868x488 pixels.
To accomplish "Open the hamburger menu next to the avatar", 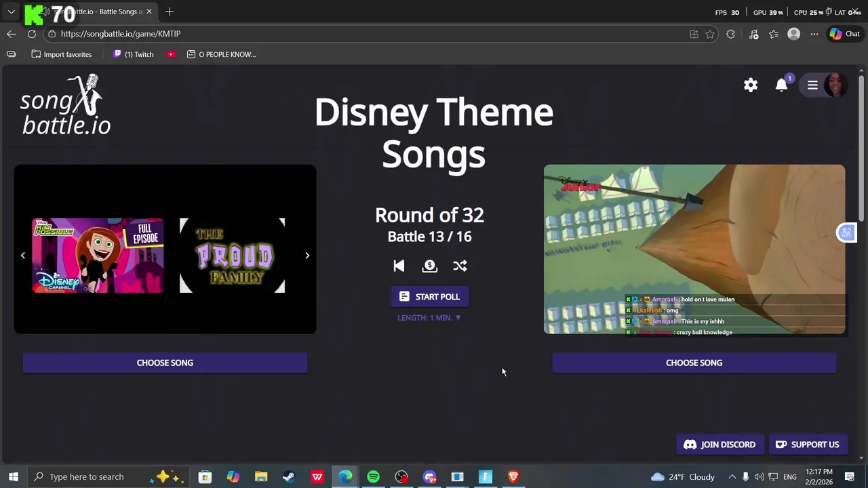I will click(812, 85).
